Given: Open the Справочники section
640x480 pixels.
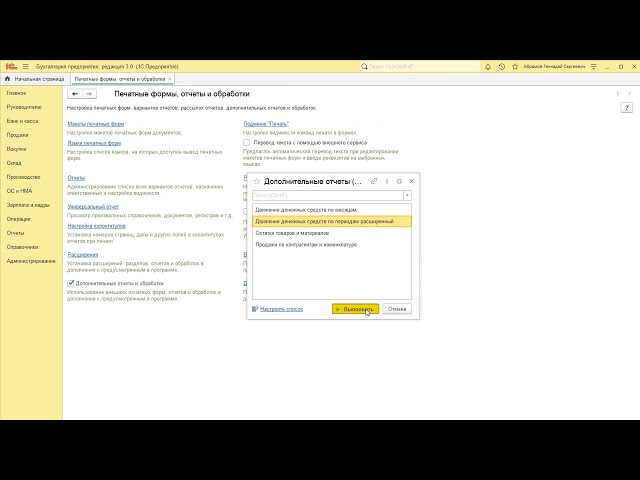Looking at the screenshot, I should pyautogui.click(x=22, y=247).
